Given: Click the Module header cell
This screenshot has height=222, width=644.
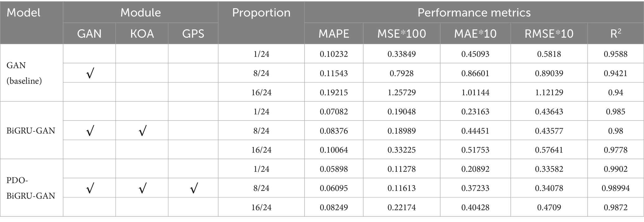Looking at the screenshot, I should 140,13.
